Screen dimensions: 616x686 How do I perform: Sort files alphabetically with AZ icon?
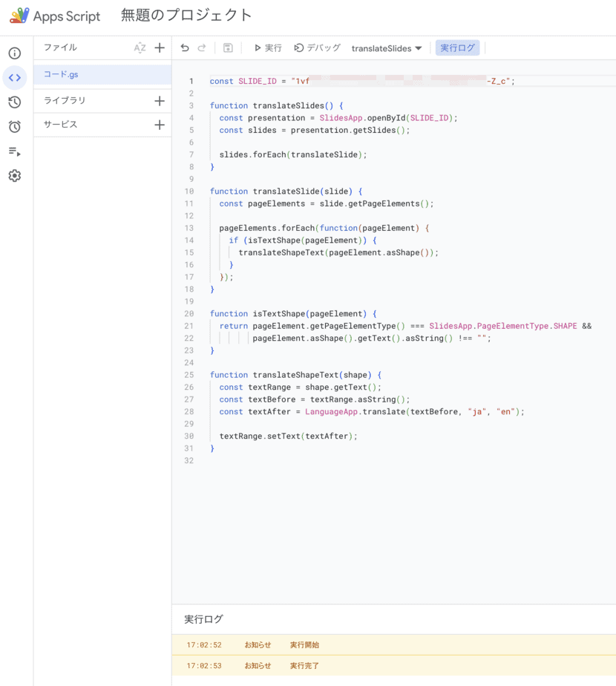pyautogui.click(x=140, y=48)
